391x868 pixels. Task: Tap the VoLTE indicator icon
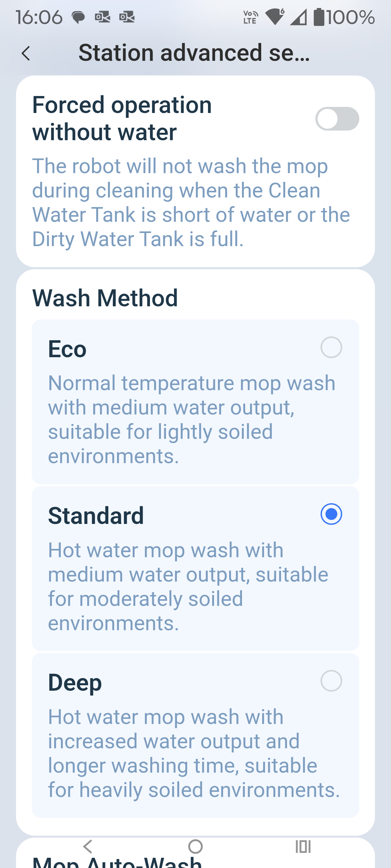pyautogui.click(x=250, y=17)
